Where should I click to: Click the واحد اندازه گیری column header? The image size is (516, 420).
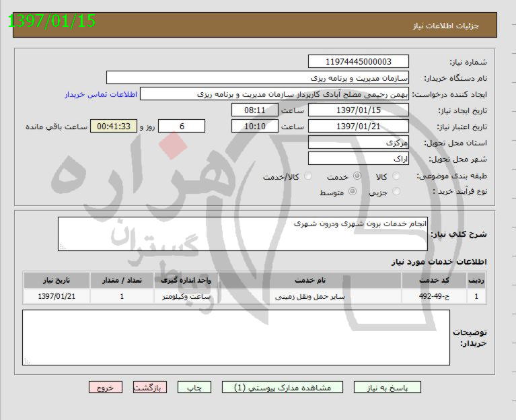[x=186, y=280]
